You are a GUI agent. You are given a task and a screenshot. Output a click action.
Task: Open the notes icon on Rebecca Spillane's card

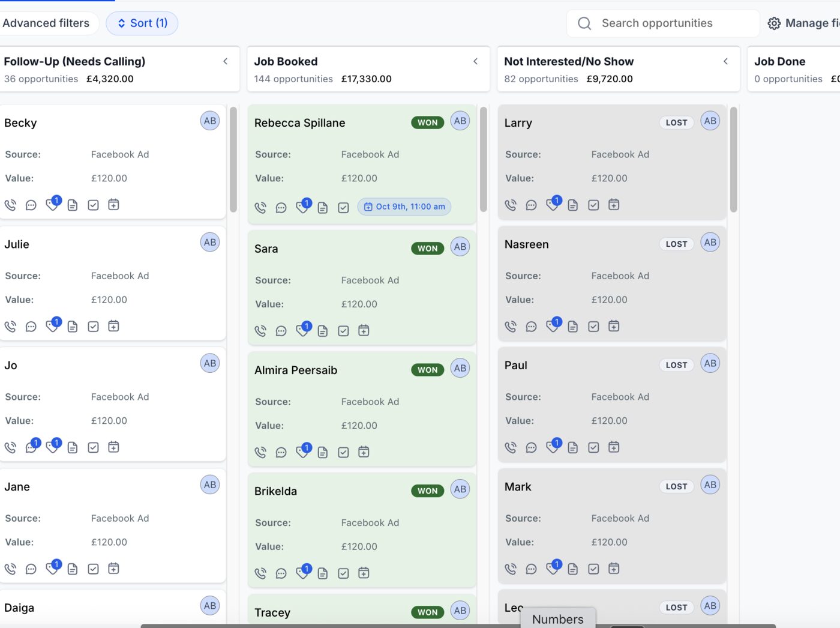(x=323, y=208)
